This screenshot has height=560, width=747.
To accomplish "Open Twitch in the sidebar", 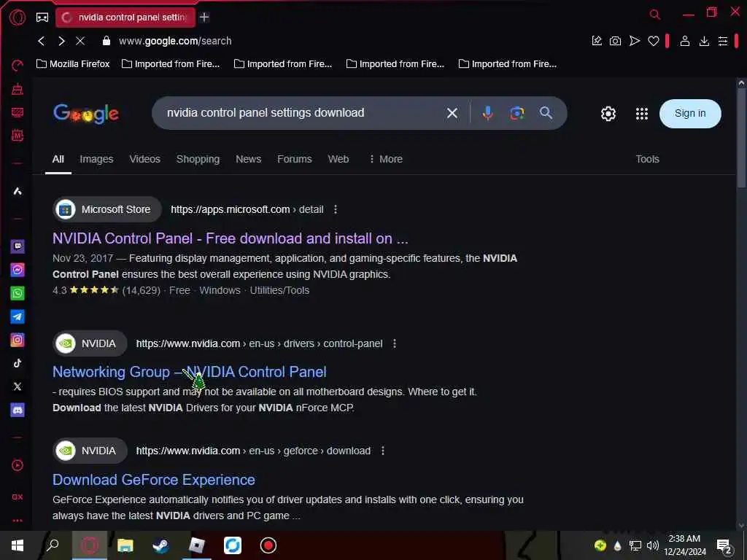I will coord(18,246).
